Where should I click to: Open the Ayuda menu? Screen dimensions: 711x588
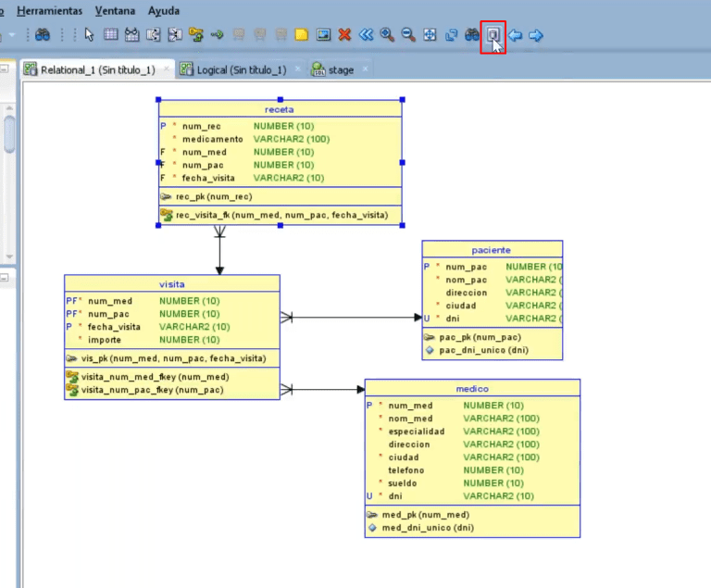coord(164,10)
